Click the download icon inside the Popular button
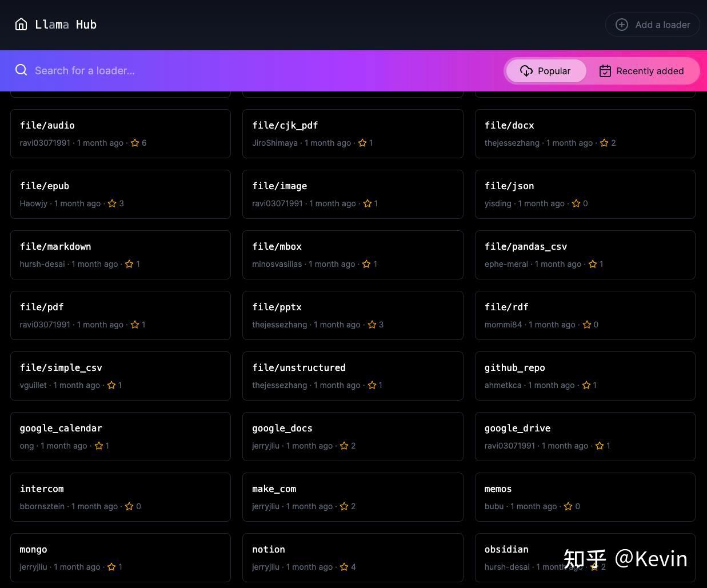This screenshot has height=588, width=707. point(526,71)
